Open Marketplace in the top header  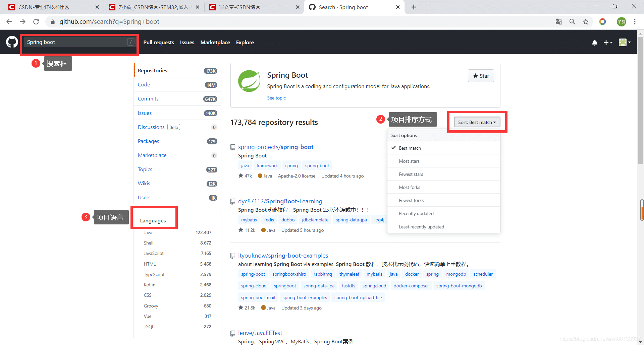coord(215,43)
